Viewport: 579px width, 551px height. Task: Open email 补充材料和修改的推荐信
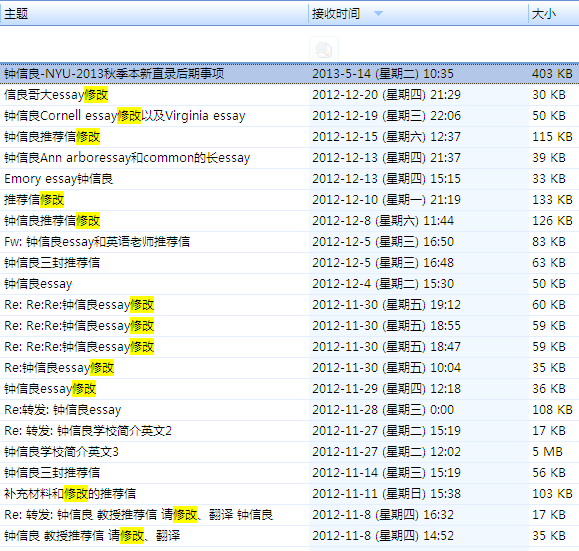[290, 494]
